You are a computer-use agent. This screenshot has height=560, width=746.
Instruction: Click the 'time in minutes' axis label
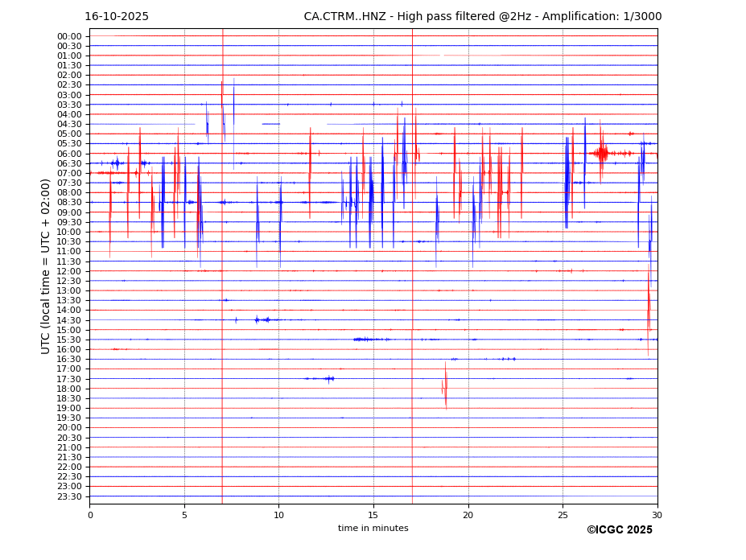tap(373, 529)
